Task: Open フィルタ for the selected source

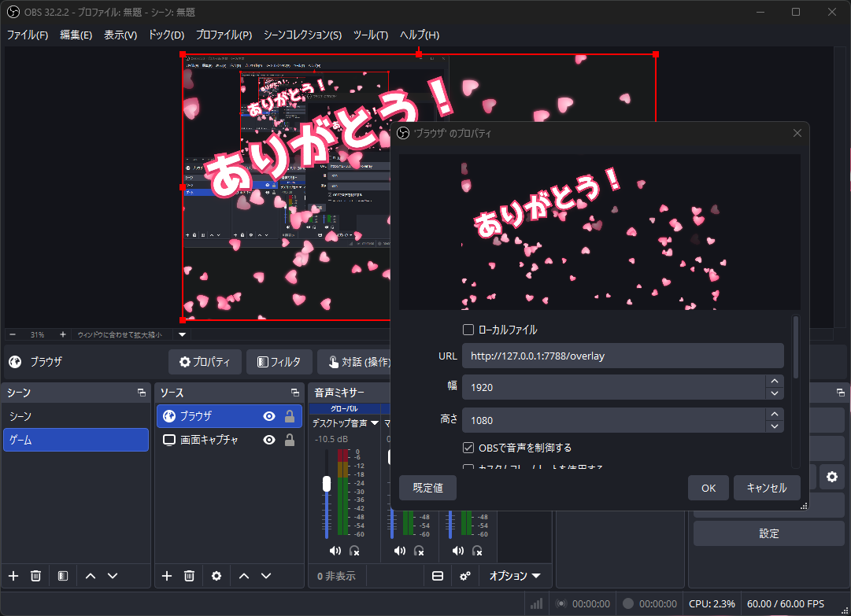Action: tap(279, 362)
